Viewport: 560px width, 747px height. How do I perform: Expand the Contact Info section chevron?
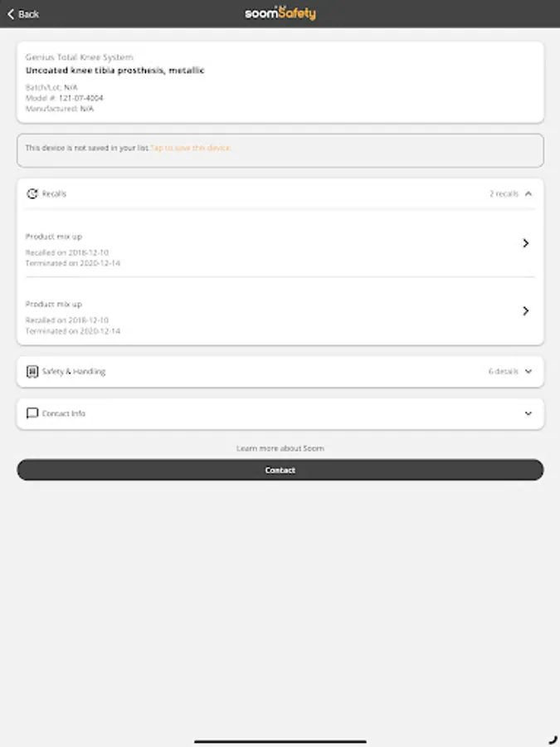click(528, 413)
